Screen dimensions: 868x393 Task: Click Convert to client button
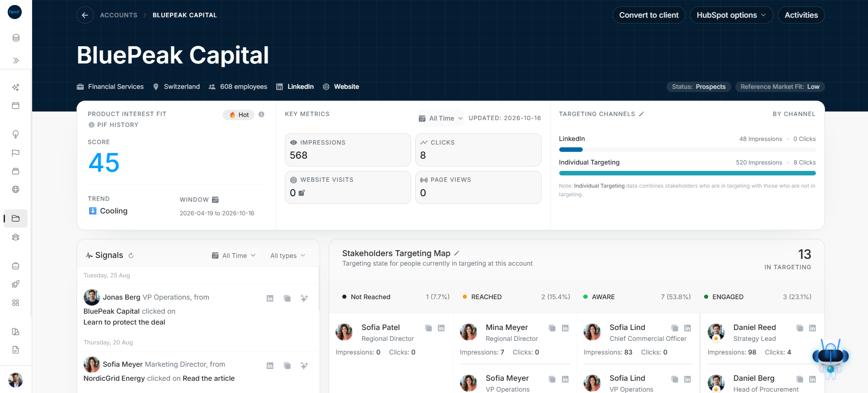click(649, 15)
